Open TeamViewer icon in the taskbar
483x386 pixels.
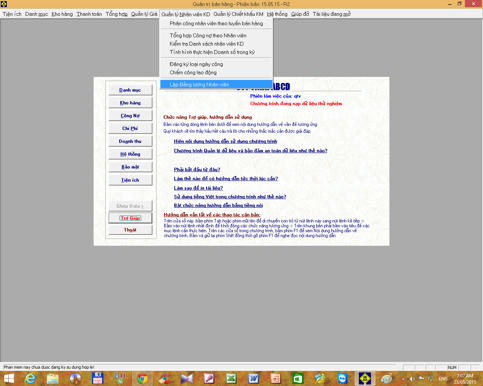coord(342,379)
